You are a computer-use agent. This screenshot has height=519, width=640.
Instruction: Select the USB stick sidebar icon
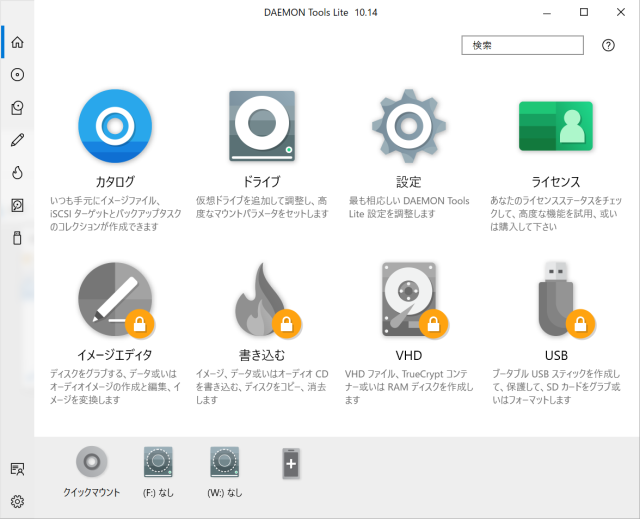coord(17,238)
